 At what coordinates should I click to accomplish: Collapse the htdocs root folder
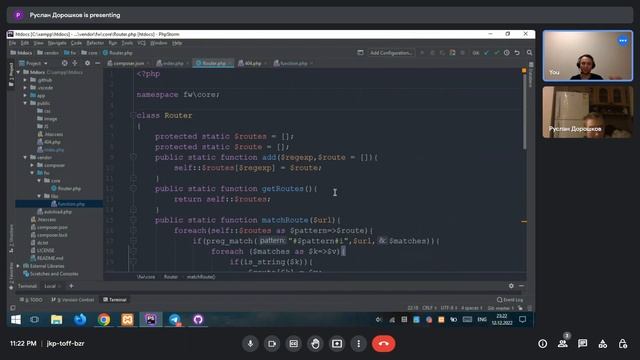(x=18, y=72)
